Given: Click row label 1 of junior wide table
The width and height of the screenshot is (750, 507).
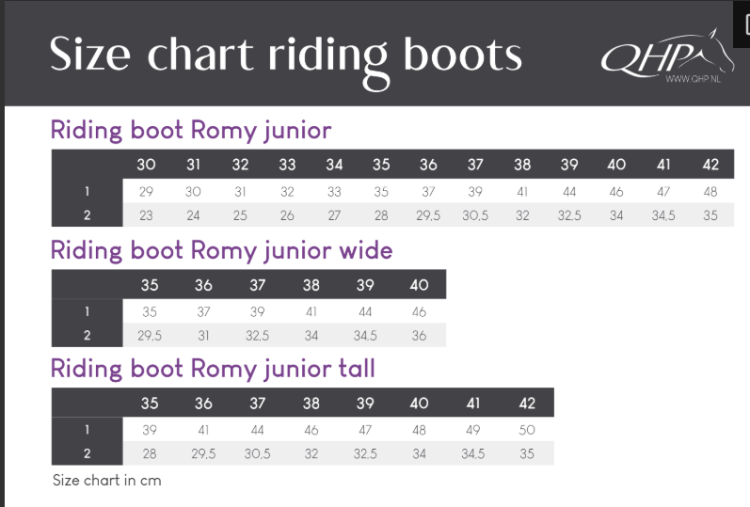Looking at the screenshot, I should pyautogui.click(x=87, y=311).
